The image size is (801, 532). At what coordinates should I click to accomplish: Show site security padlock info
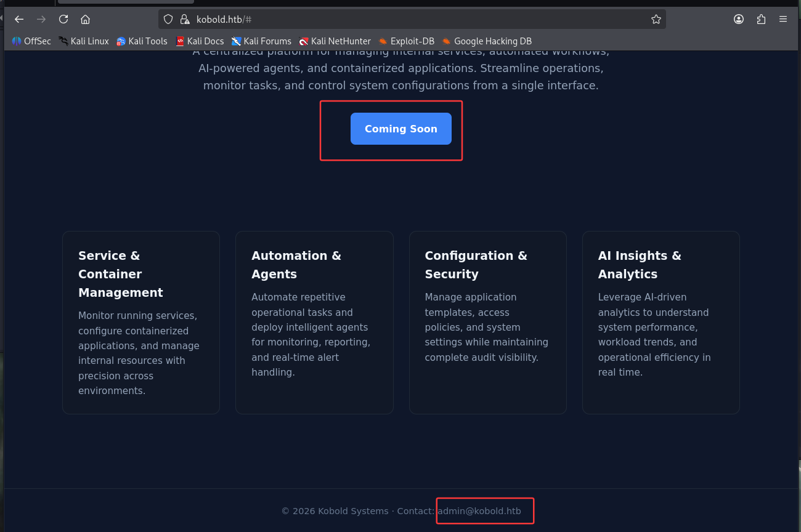tap(184, 19)
